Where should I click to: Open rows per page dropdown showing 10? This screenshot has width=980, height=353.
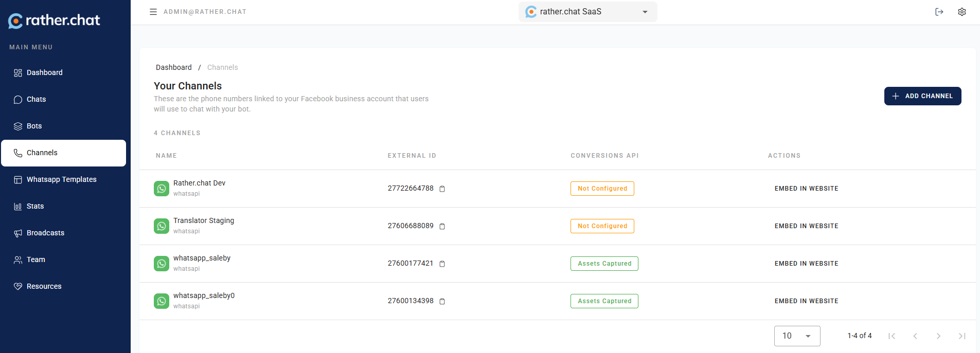click(x=797, y=336)
